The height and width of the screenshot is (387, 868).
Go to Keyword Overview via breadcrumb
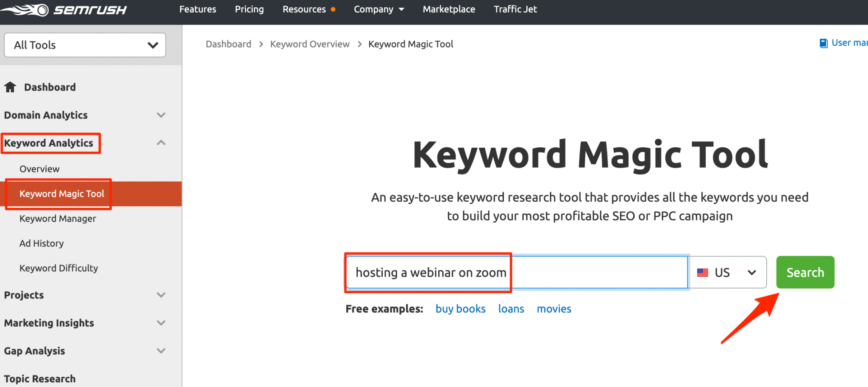point(310,44)
